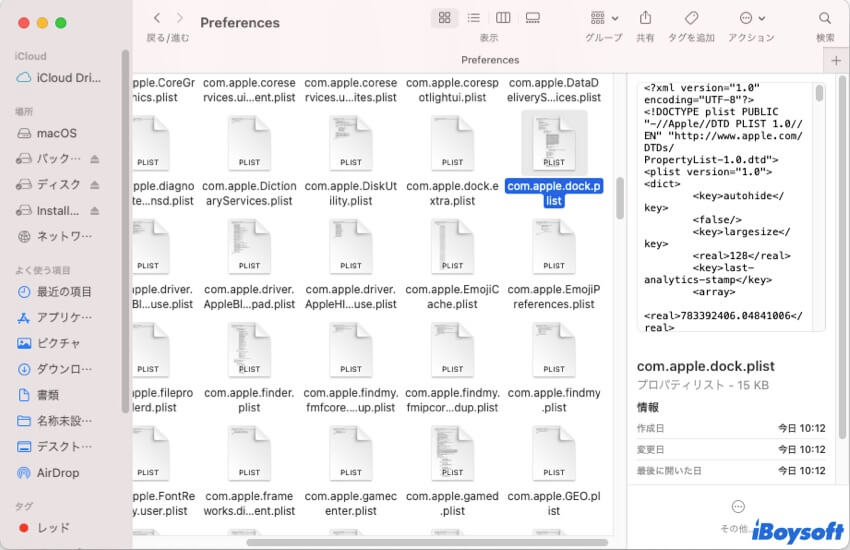Select com.apple.driver.AppleHI...use.plist icon
Screen dimensions: 850x550
[351, 246]
